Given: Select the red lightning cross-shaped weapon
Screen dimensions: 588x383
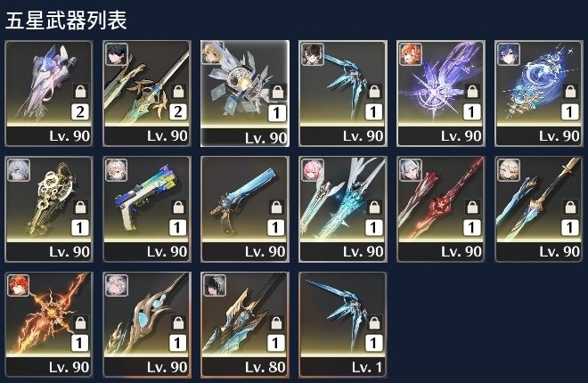Looking at the screenshot, I should point(49,324).
